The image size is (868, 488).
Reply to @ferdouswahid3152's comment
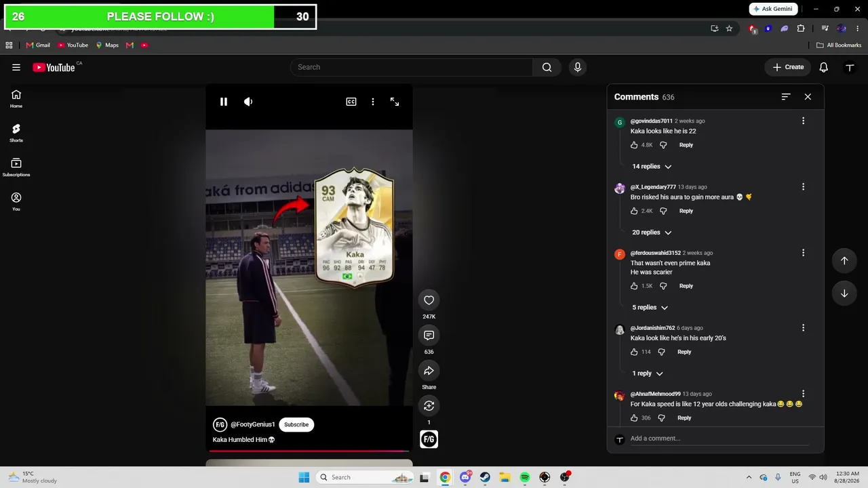(x=686, y=286)
